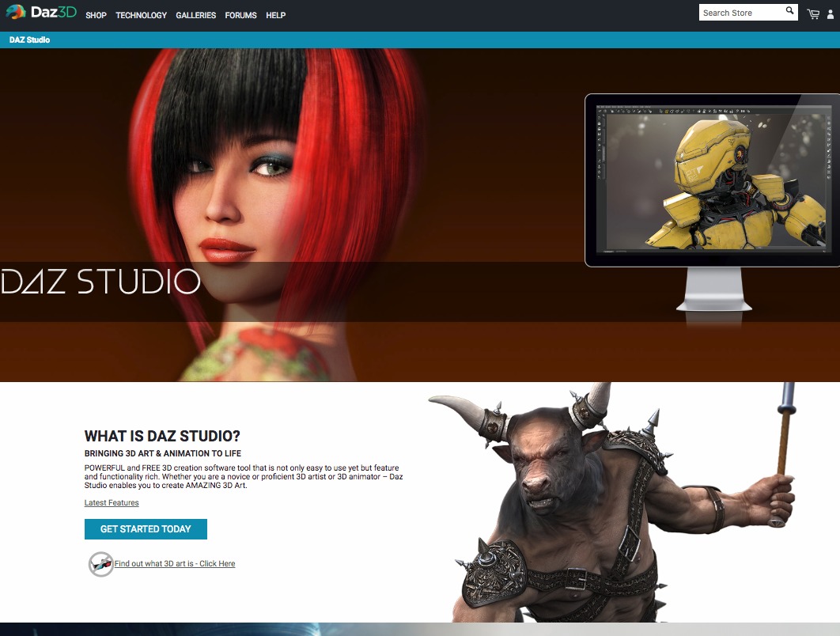Click the Daz3D logo
Viewport: 840px width, 636px height.
tap(41, 13)
